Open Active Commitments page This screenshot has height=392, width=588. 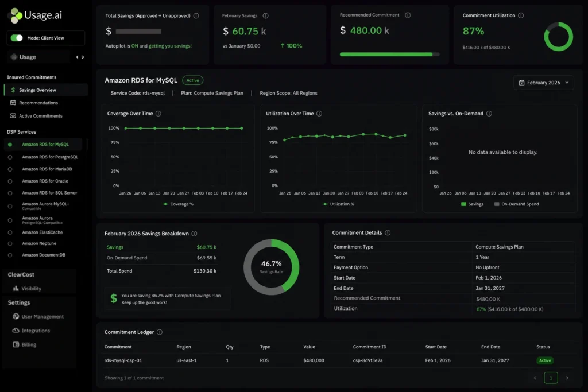41,116
